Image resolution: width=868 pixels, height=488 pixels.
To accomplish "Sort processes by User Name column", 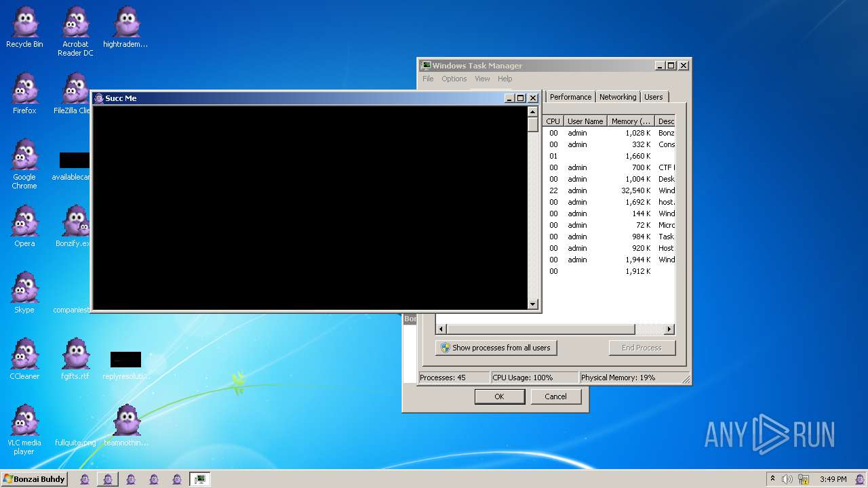I will point(585,121).
